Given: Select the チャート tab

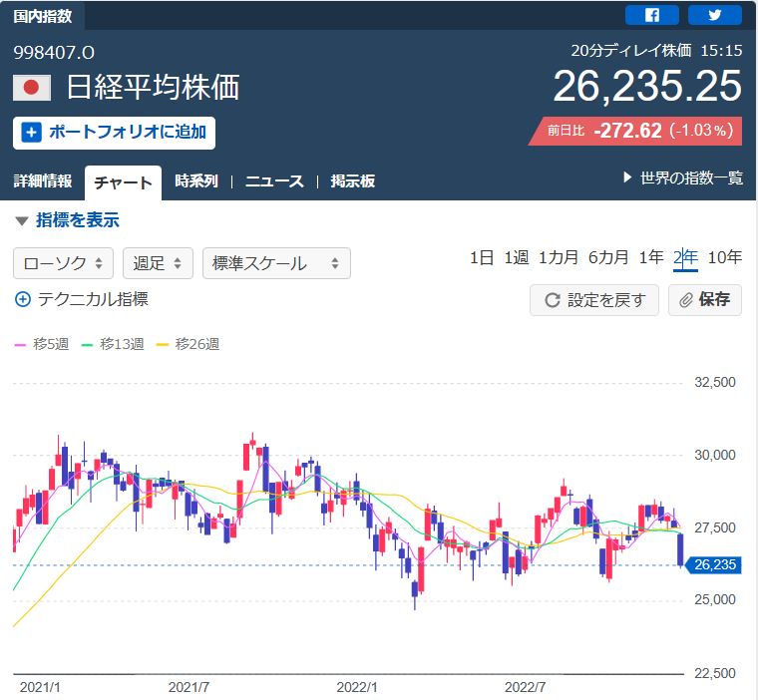Looking at the screenshot, I should (123, 182).
